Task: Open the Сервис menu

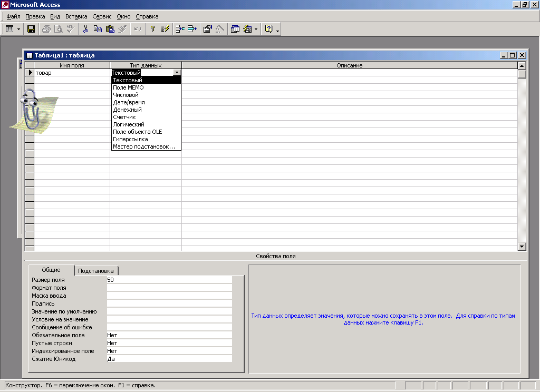Action: [102, 16]
